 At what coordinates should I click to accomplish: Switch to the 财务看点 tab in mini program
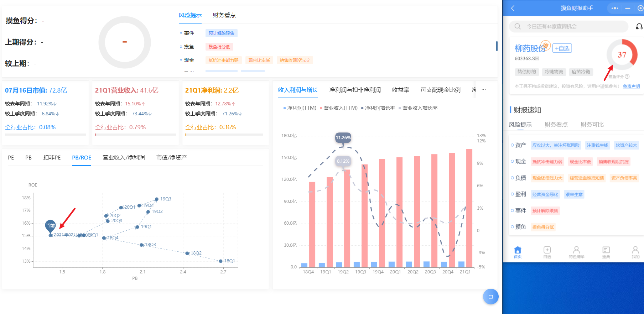point(556,125)
